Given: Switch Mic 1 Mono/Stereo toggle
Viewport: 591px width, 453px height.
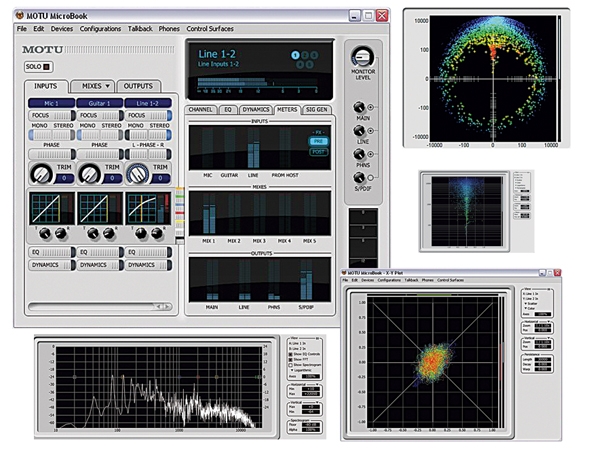Looking at the screenshot, I should pyautogui.click(x=52, y=135).
